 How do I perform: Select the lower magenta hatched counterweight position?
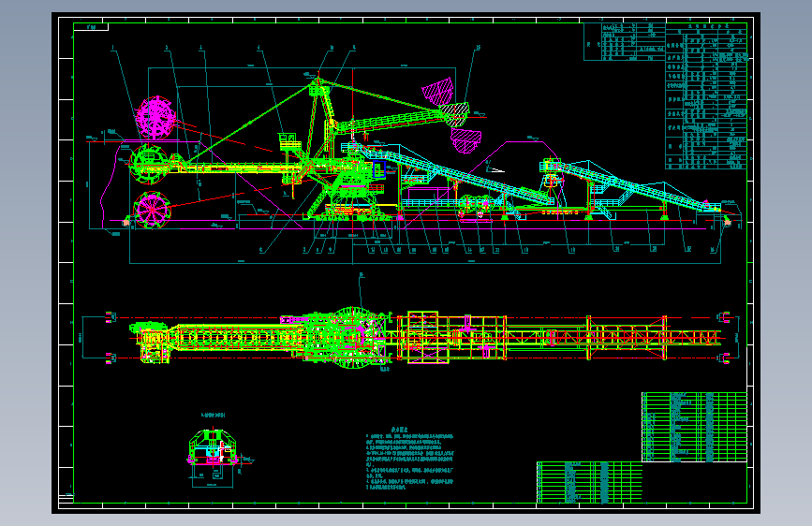pyautogui.click(x=465, y=140)
